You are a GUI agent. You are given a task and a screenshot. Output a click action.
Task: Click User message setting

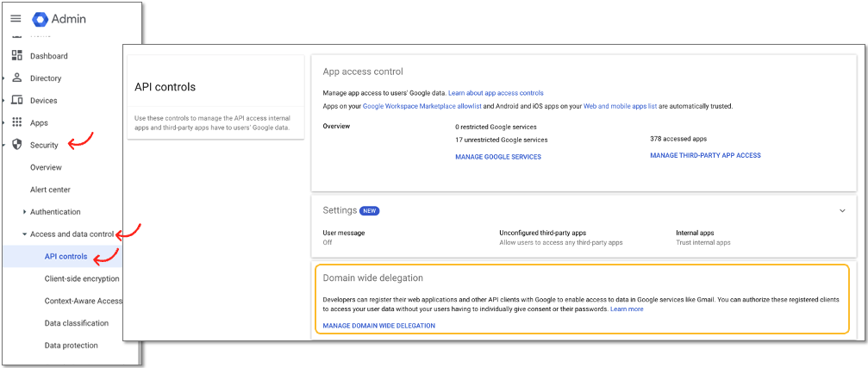pyautogui.click(x=344, y=237)
